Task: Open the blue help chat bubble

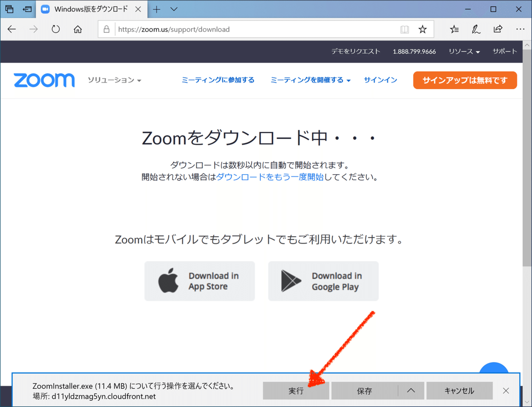Action: (494, 367)
